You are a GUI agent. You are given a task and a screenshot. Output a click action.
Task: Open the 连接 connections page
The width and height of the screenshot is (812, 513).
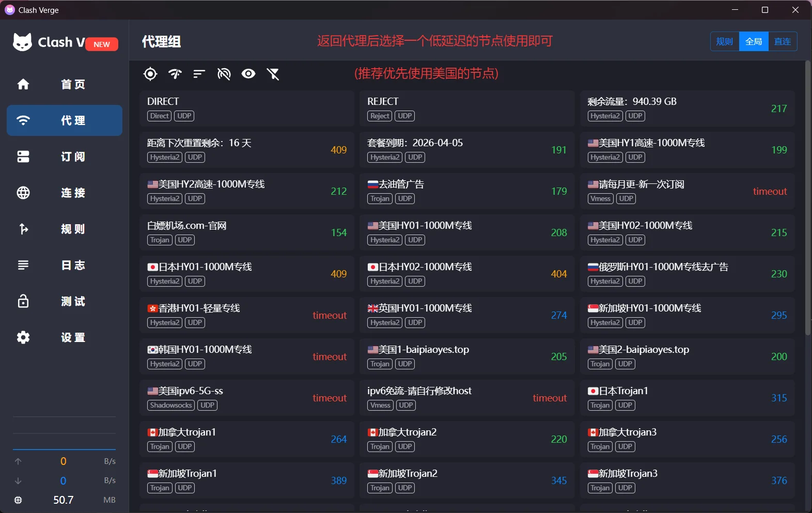point(65,193)
